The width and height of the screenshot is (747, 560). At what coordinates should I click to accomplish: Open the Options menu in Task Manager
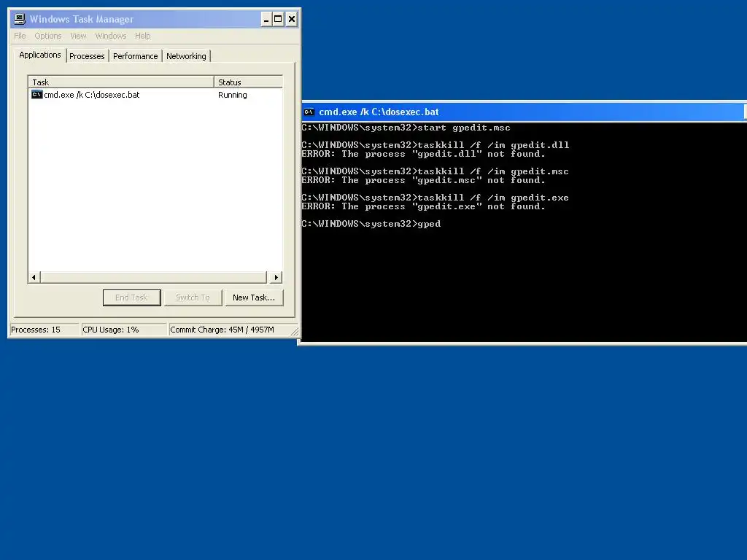click(48, 36)
